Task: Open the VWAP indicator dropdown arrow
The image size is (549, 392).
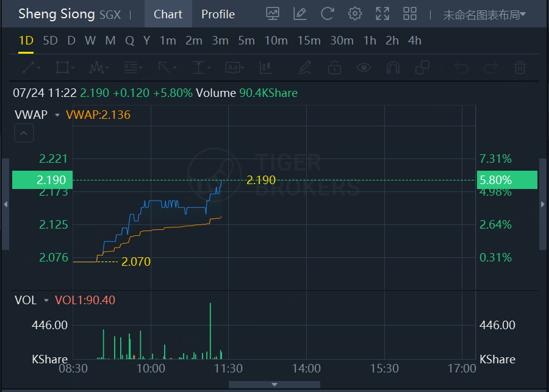Action: pyautogui.click(x=57, y=115)
